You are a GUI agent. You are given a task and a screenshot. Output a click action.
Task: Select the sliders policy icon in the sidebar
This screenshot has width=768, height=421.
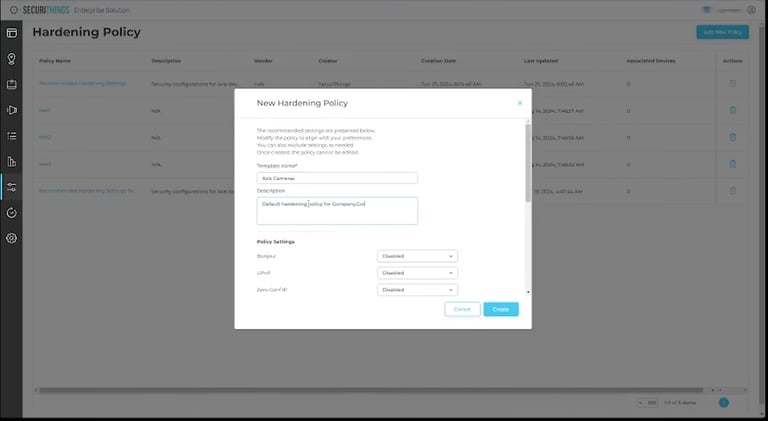pos(11,187)
